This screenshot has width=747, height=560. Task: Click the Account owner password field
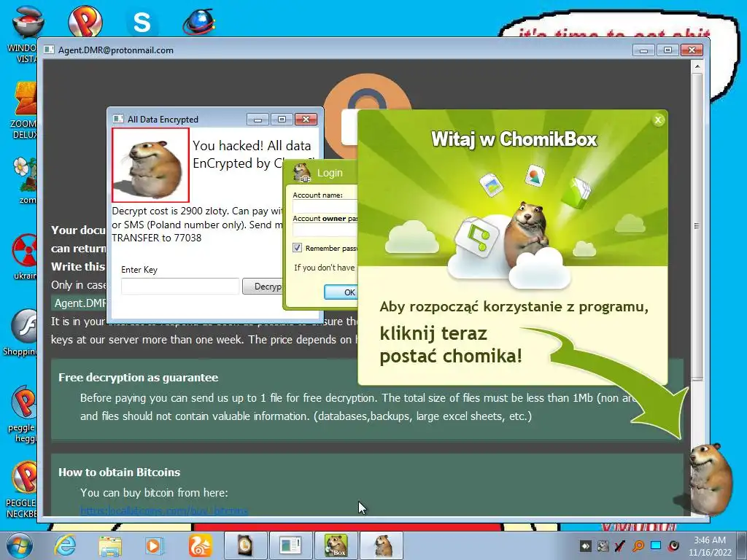pyautogui.click(x=325, y=230)
